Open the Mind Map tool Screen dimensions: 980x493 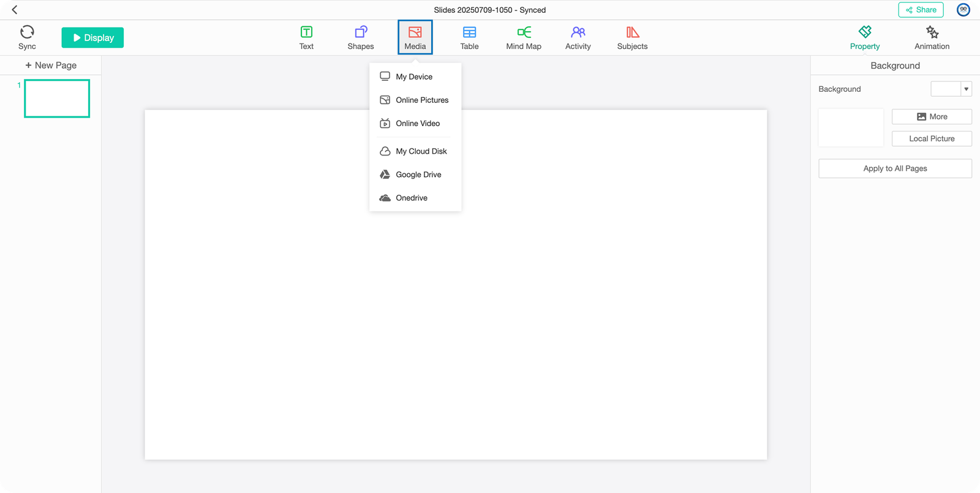(524, 38)
